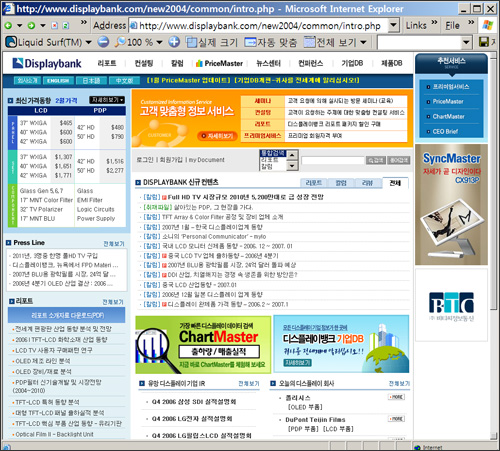The width and height of the screenshot is (500, 451).
Task: Click the Liquid Surf logo icon
Action: click(11, 42)
